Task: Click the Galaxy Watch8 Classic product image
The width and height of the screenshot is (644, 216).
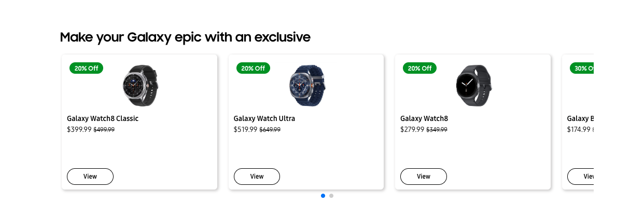Action: pos(139,85)
